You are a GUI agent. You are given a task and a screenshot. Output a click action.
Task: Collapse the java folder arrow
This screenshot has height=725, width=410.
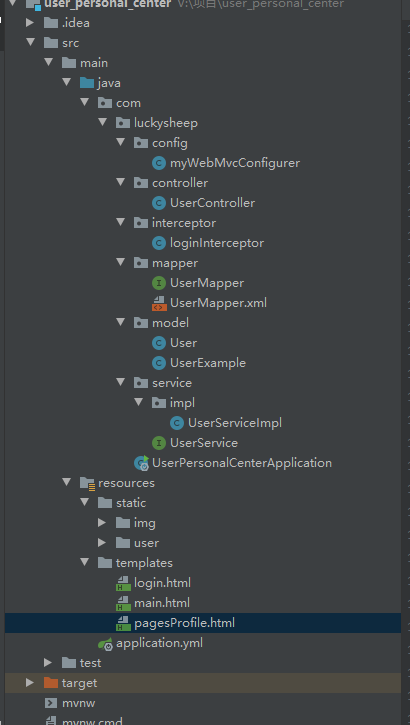coord(67,82)
